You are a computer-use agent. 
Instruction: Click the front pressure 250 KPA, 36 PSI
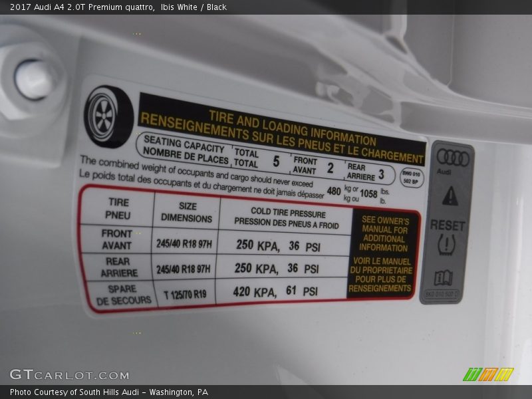click(278, 245)
